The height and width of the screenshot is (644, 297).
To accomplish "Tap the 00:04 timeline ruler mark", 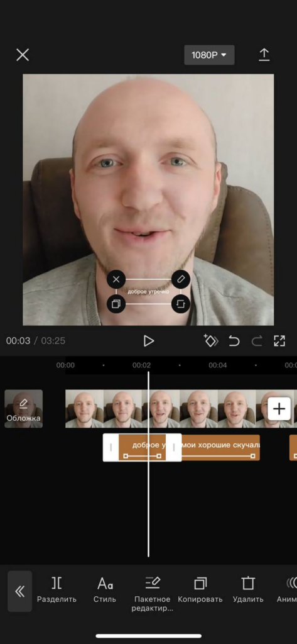I will [x=217, y=365].
